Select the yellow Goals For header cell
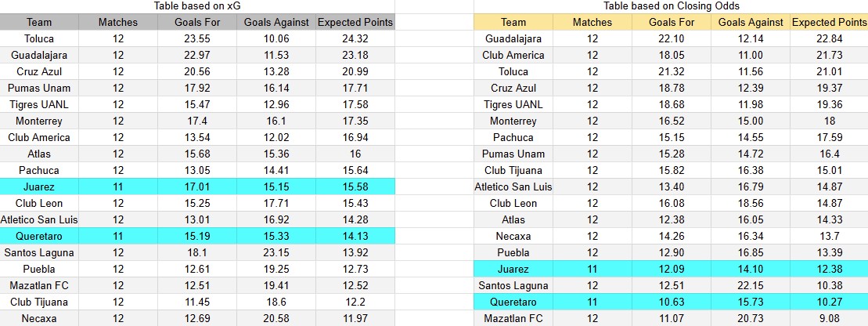Screen dimensions: 868x326 672,22
